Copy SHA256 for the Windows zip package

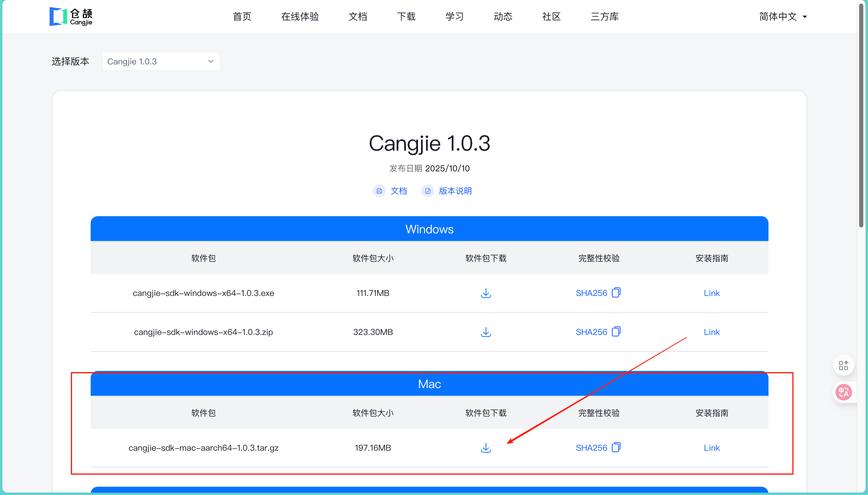(616, 331)
